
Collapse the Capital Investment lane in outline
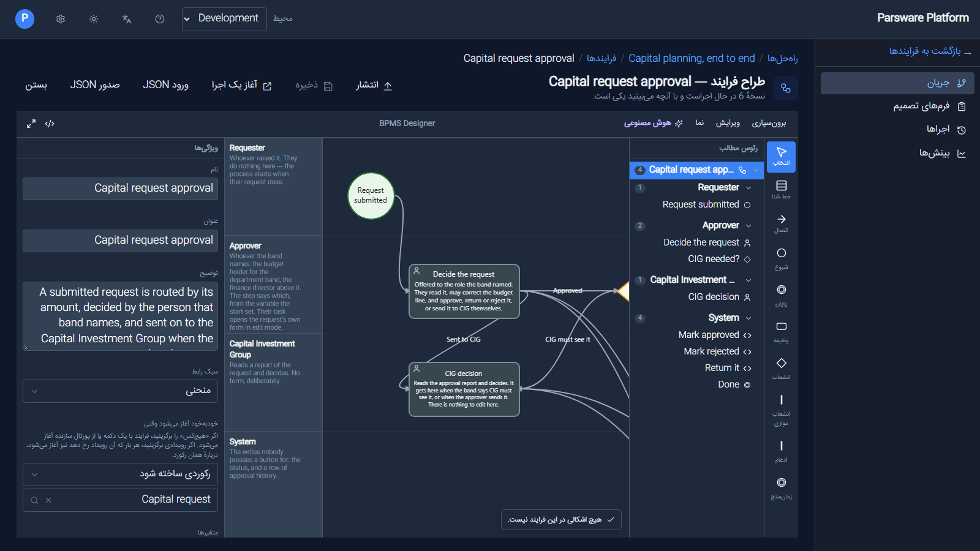tap(748, 280)
